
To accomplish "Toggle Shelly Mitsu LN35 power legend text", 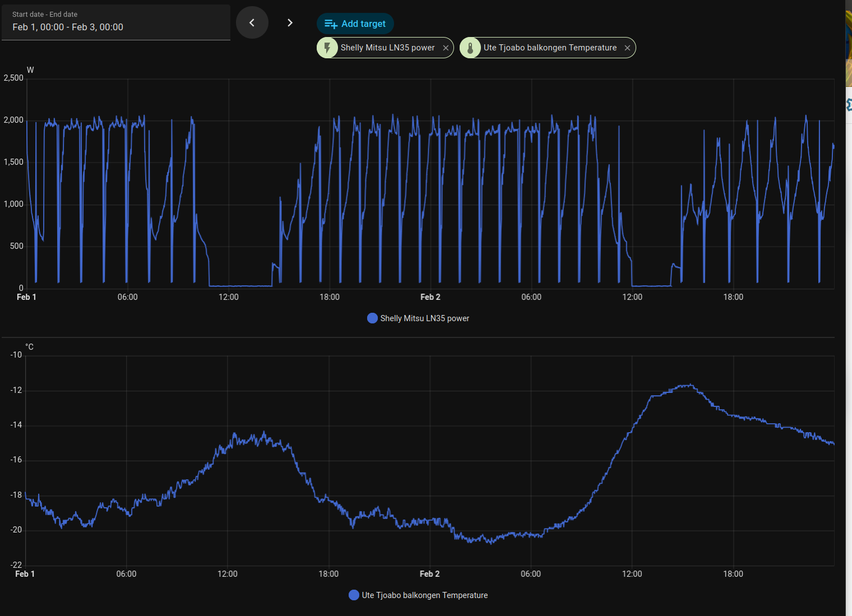I will pyautogui.click(x=424, y=318).
